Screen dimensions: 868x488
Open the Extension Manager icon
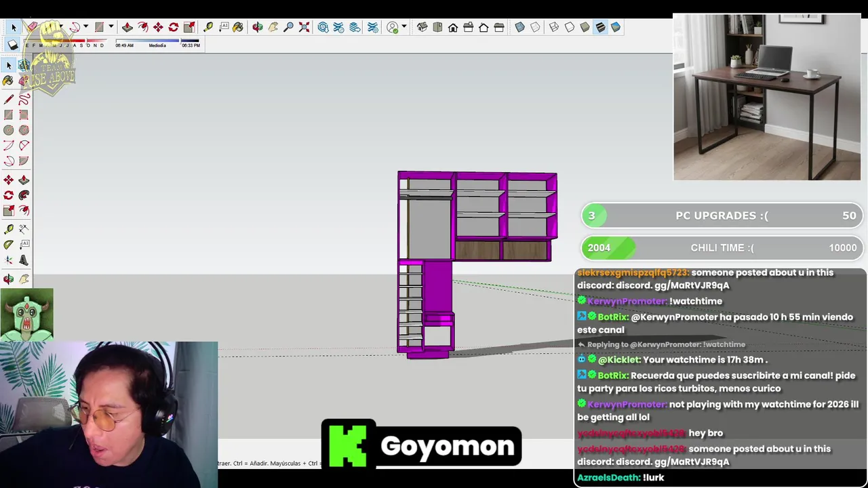[373, 27]
